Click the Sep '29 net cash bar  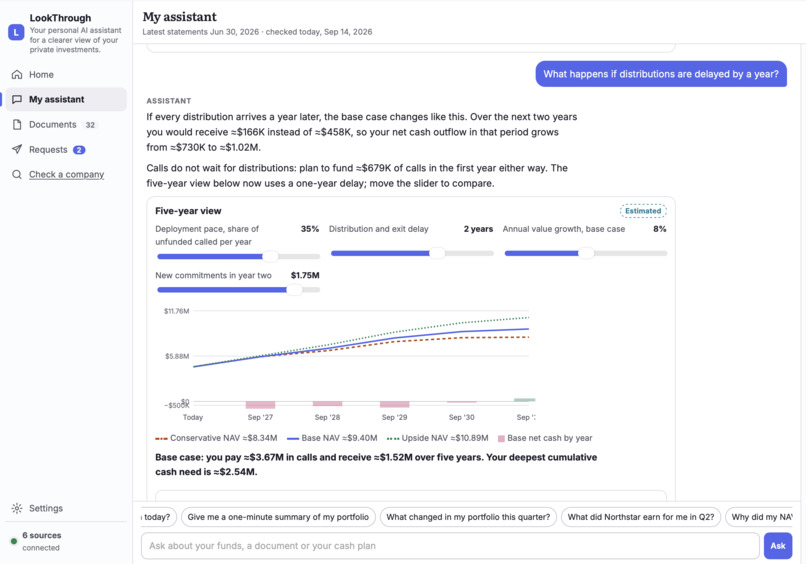click(x=395, y=404)
